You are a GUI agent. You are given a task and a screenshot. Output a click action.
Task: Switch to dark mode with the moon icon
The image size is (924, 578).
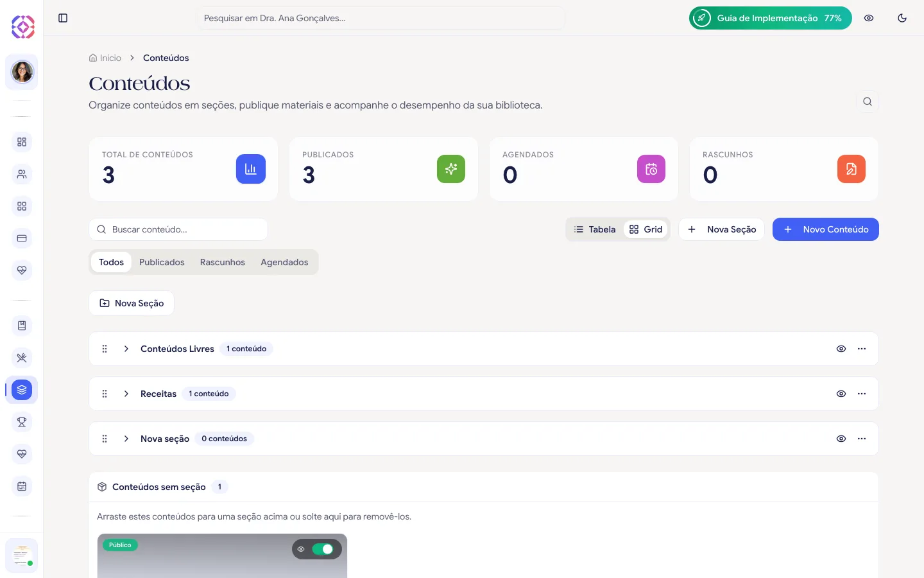pos(902,18)
